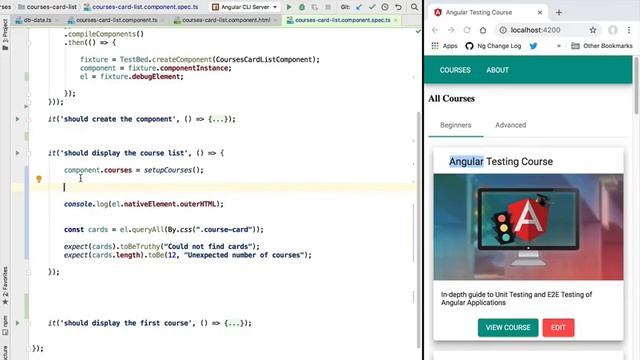Open the Chrome home page icon
The height and width of the screenshot is (360, 640).
pyautogui.click(x=483, y=30)
